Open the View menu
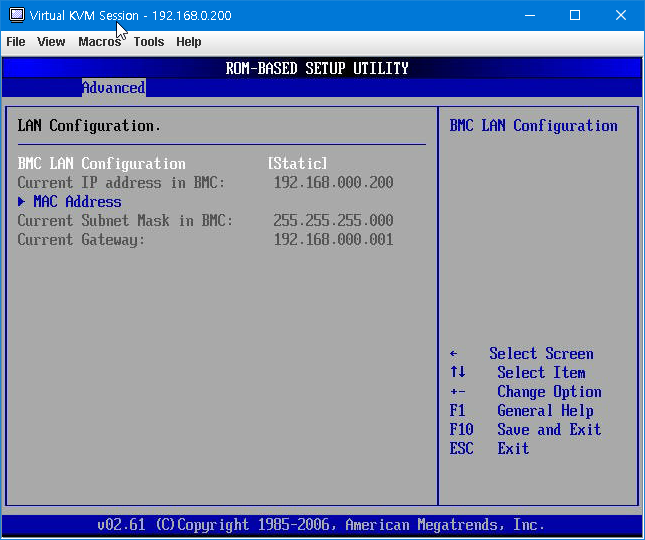Image resolution: width=645 pixels, height=540 pixels. (x=51, y=42)
